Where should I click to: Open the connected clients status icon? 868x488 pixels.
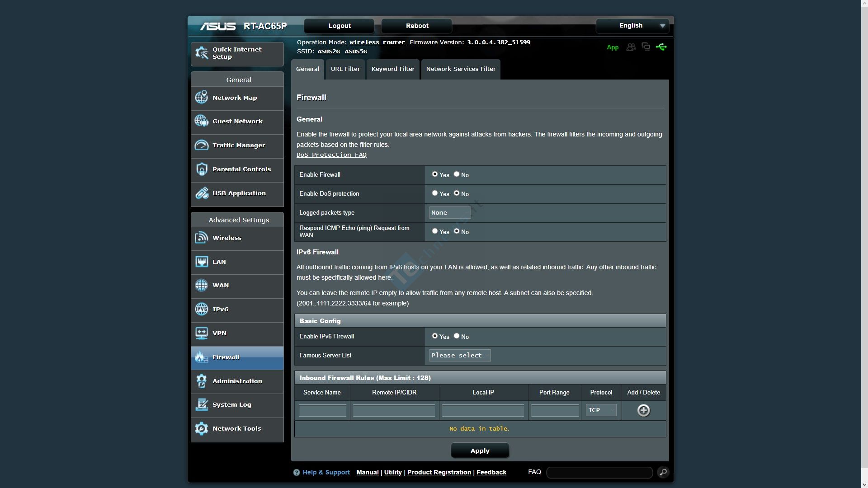click(631, 47)
